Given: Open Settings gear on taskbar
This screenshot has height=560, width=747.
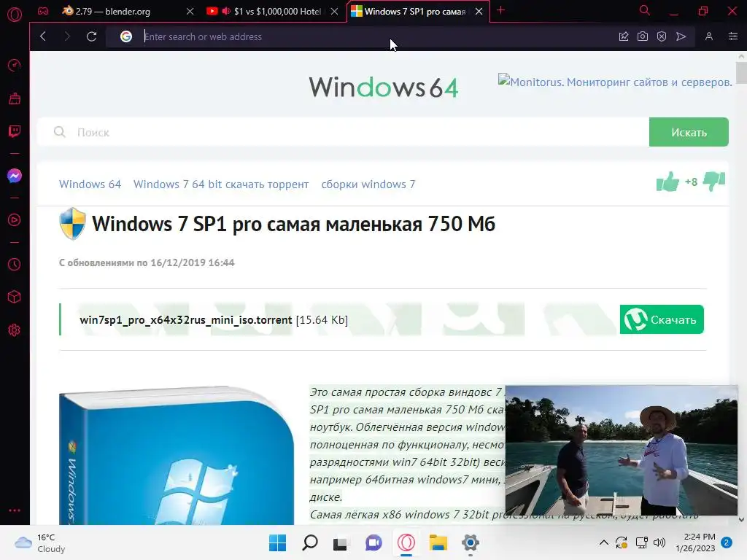Looking at the screenshot, I should 471,542.
